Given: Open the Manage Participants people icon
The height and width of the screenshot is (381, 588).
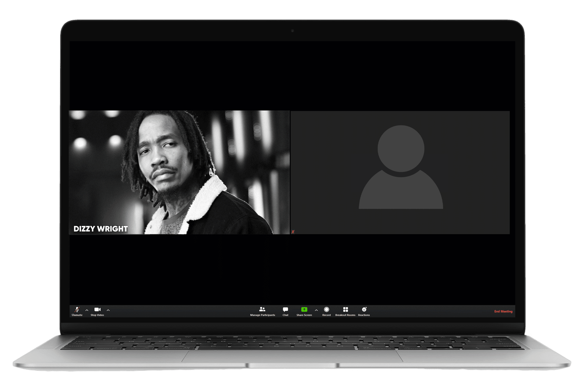Looking at the screenshot, I should 262,309.
